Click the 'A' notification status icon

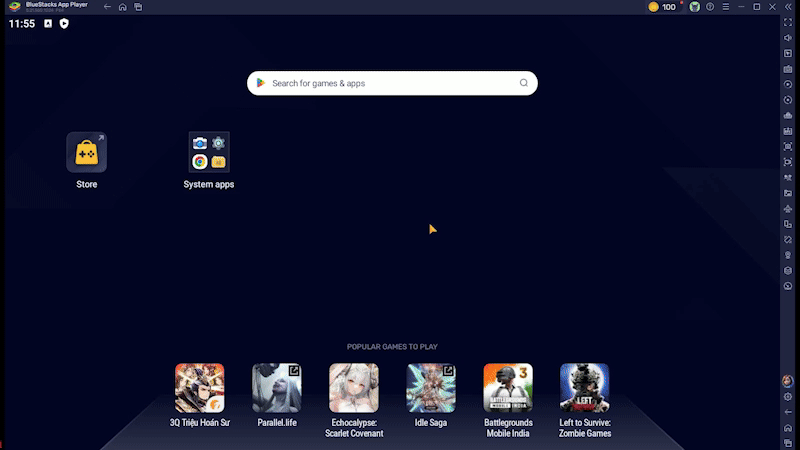click(48, 23)
